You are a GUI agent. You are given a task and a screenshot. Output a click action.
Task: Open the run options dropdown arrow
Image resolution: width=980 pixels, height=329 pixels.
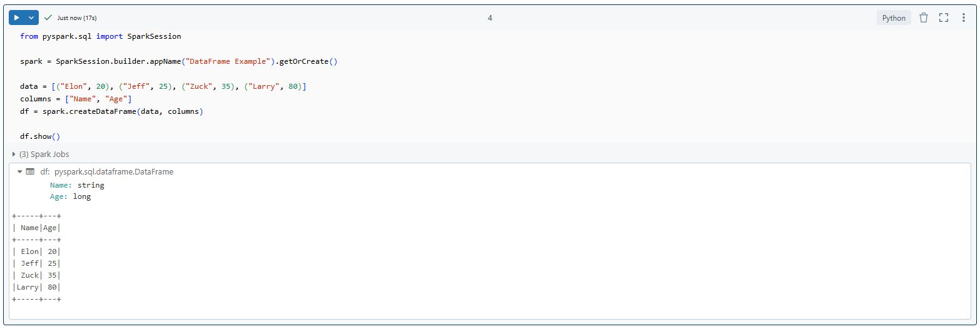31,18
